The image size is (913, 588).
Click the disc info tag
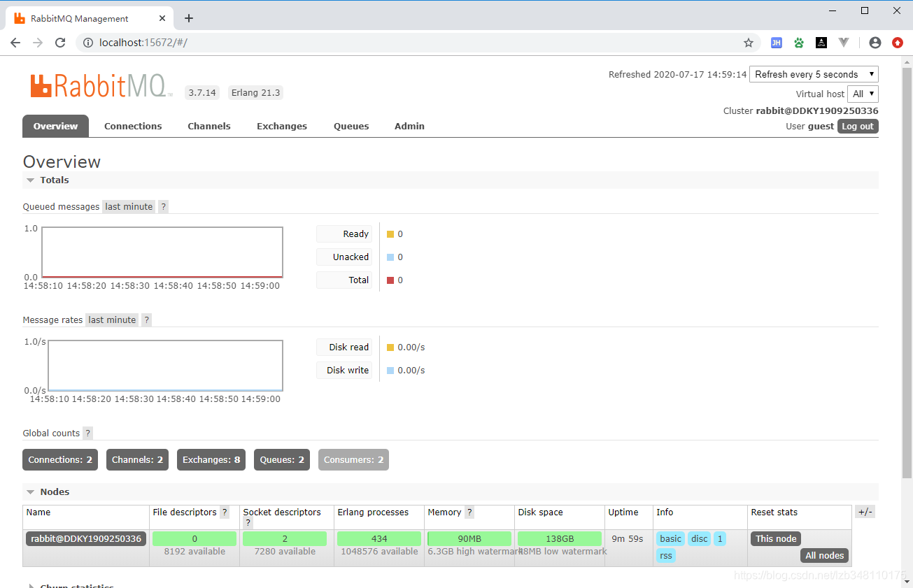click(700, 539)
